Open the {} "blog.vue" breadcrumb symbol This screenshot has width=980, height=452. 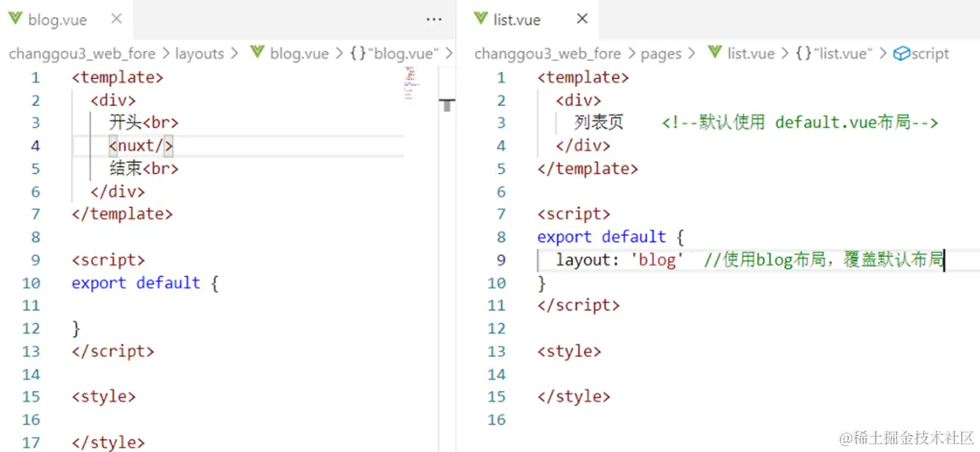pos(394,53)
